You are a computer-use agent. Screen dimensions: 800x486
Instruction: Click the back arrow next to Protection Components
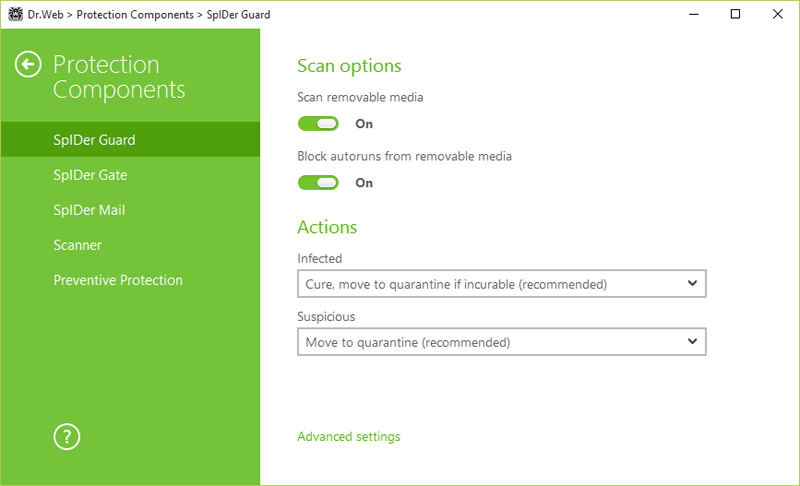[x=28, y=66]
